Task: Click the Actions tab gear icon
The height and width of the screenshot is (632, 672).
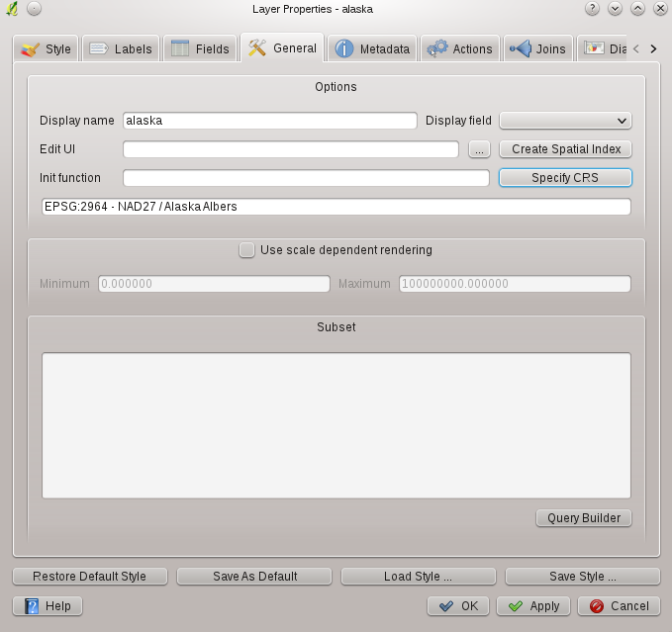Action: (x=436, y=48)
